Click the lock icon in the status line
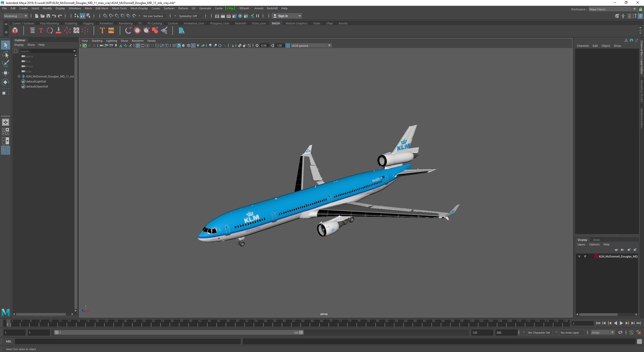This screenshot has width=644, height=352. click(x=640, y=9)
